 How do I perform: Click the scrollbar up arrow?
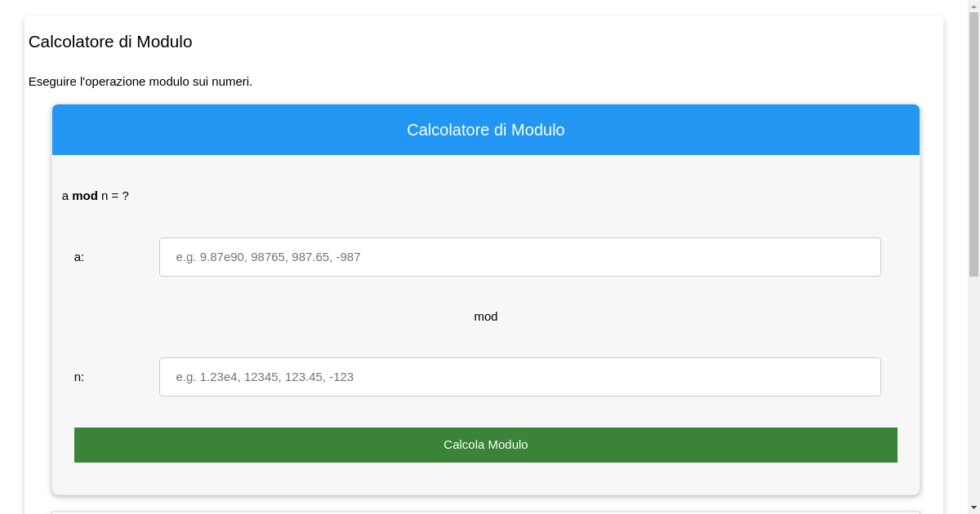(x=974, y=7)
